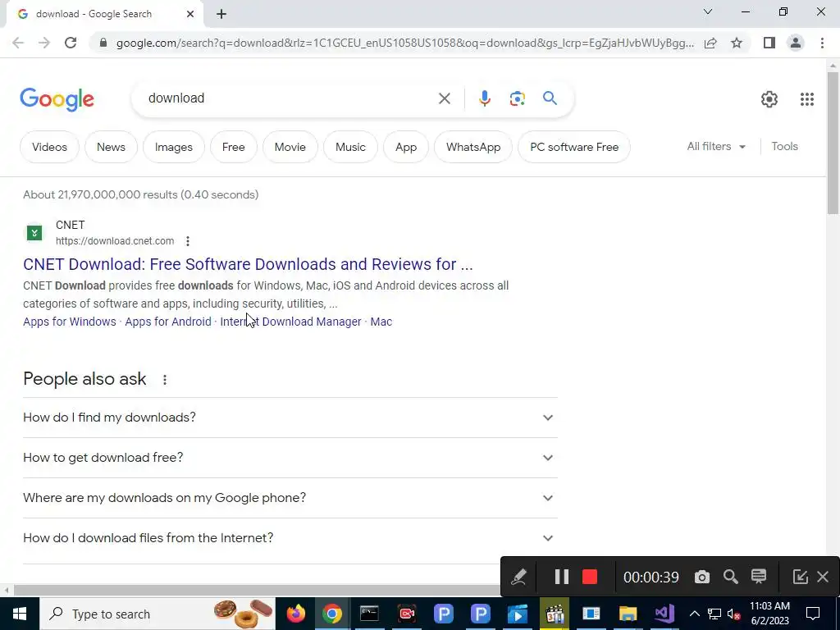This screenshot has width=840, height=630.
Task: Show hidden system tray icons
Action: pyautogui.click(x=694, y=614)
